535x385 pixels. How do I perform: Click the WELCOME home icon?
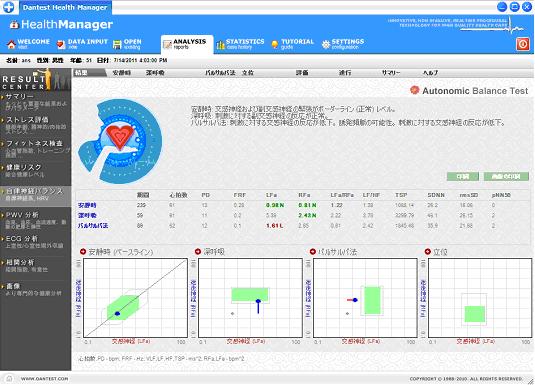coord(11,44)
